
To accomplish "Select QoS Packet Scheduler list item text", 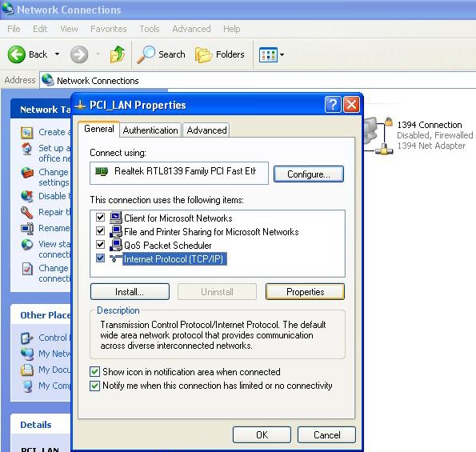I will pyautogui.click(x=167, y=246).
